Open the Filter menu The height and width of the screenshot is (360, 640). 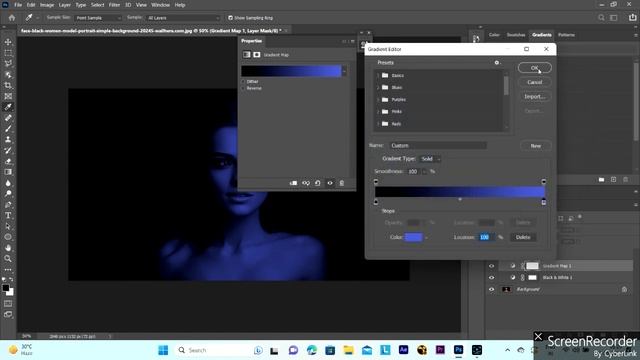114,5
